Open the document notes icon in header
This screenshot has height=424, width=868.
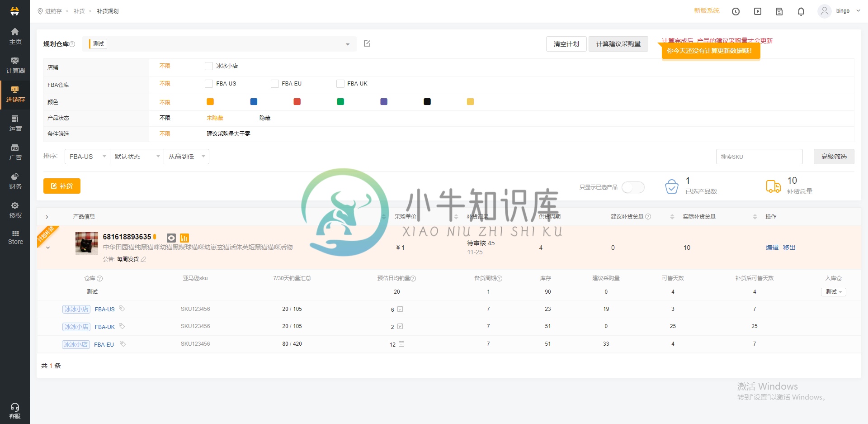pyautogui.click(x=779, y=11)
